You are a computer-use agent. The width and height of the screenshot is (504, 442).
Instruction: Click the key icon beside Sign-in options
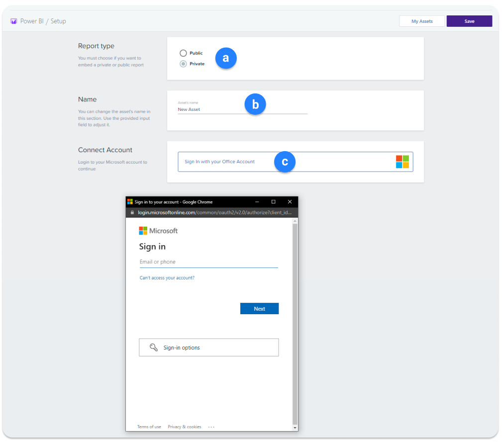tap(154, 347)
